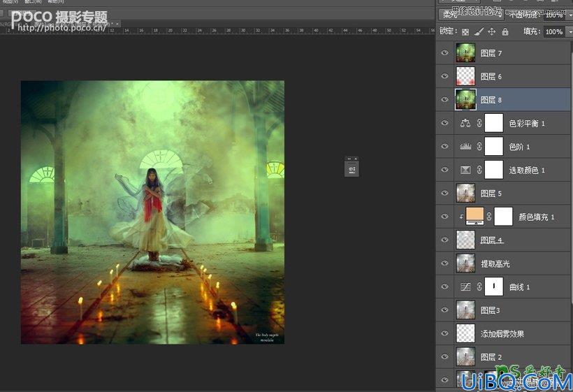Hide the 提取高光 layer
Viewport: 573px width, 392px height.
[x=444, y=263]
